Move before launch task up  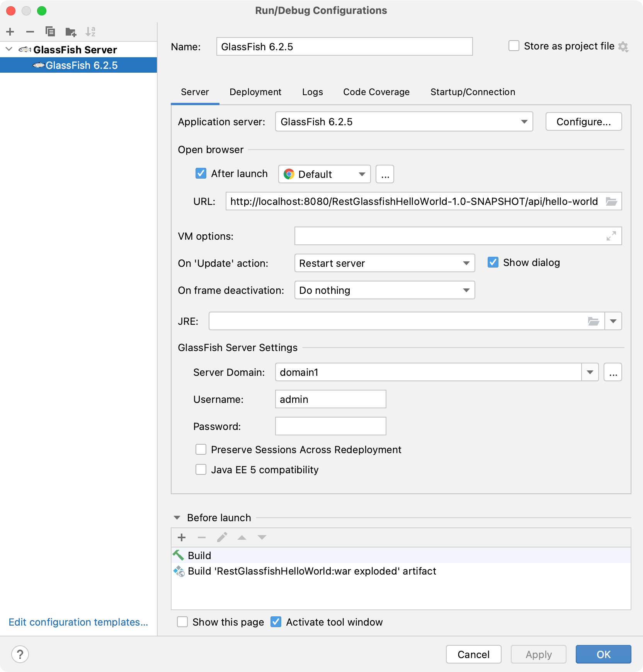click(x=242, y=537)
